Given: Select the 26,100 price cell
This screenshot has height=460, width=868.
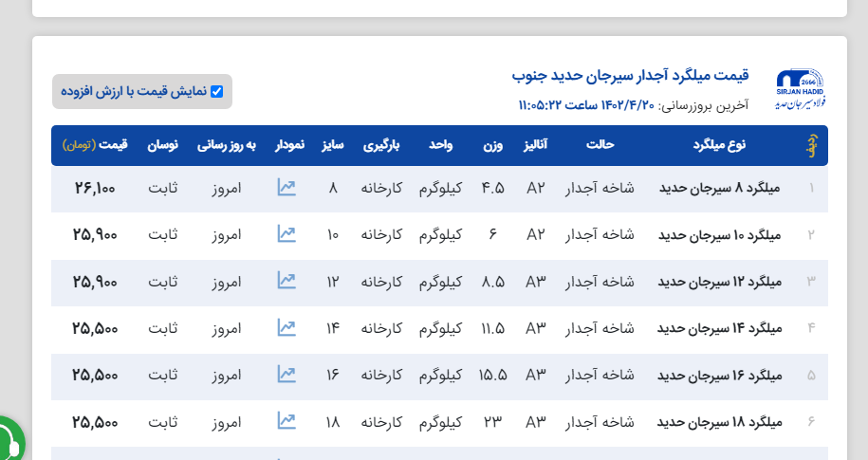Looking at the screenshot, I should [x=95, y=188].
